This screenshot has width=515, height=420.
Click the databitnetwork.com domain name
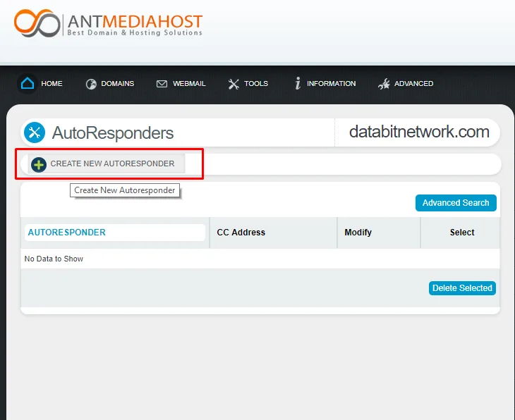pos(419,132)
